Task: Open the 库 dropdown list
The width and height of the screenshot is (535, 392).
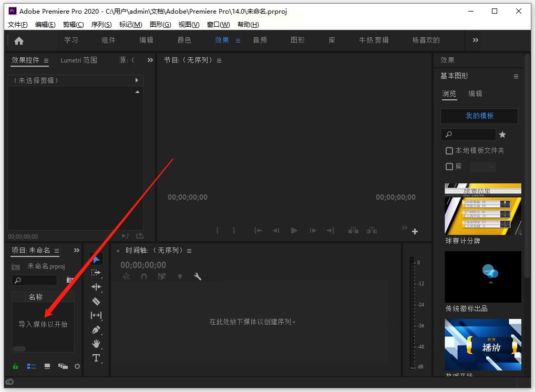Action: 482,167
